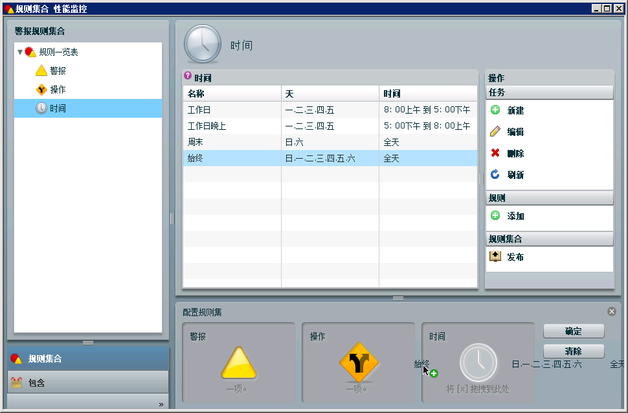This screenshot has height=413, width=628.
Task: Click the clock icon next to 时间 in tree
Action: click(41, 108)
